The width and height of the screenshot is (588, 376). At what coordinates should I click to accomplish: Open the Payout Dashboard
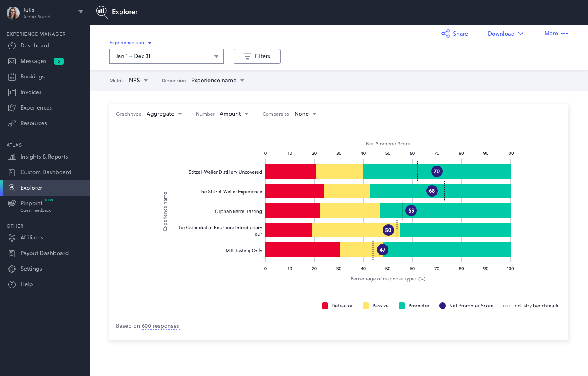click(45, 253)
